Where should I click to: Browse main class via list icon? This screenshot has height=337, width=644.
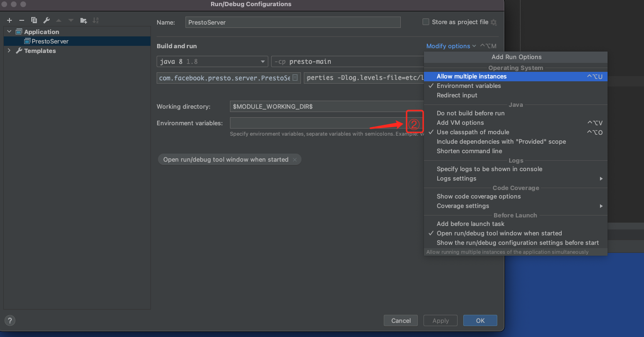[295, 78]
